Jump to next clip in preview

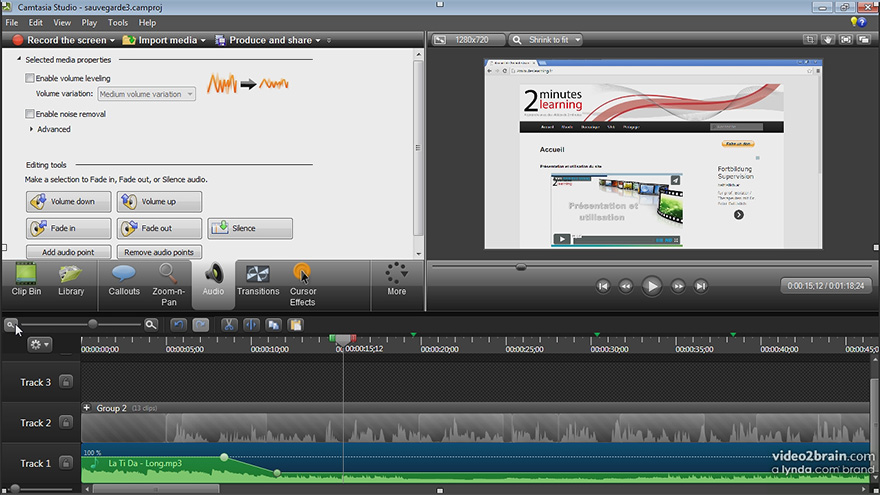click(x=700, y=286)
